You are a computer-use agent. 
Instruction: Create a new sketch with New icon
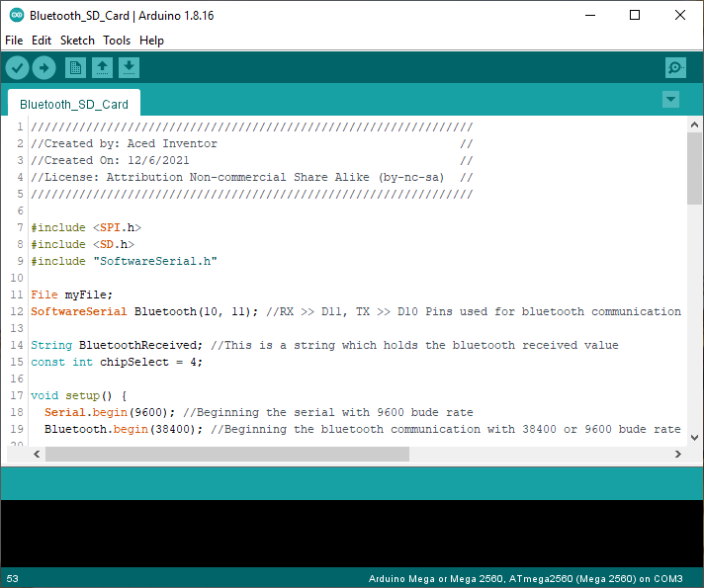tap(75, 68)
